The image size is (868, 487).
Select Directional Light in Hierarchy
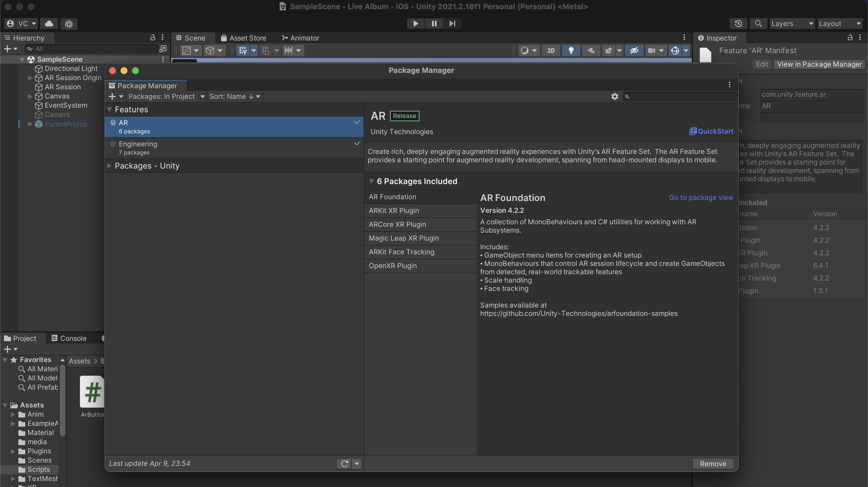click(x=71, y=69)
